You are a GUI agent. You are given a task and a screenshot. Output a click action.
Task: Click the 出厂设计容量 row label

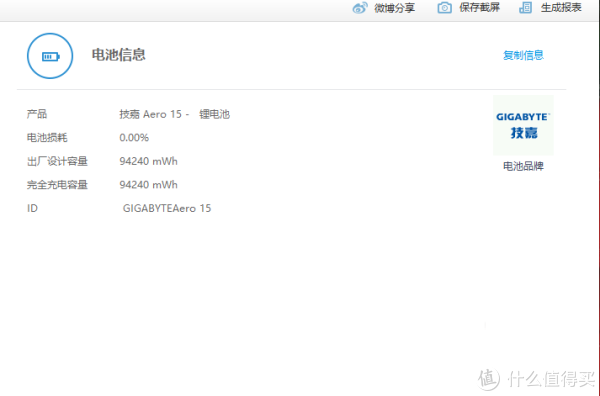tap(57, 161)
